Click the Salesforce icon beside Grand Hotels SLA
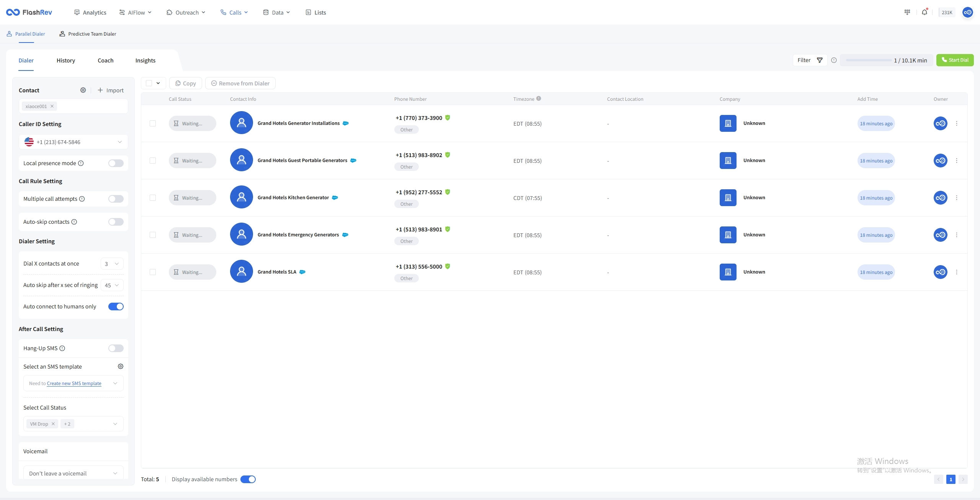The width and height of the screenshot is (980, 500). click(x=302, y=272)
